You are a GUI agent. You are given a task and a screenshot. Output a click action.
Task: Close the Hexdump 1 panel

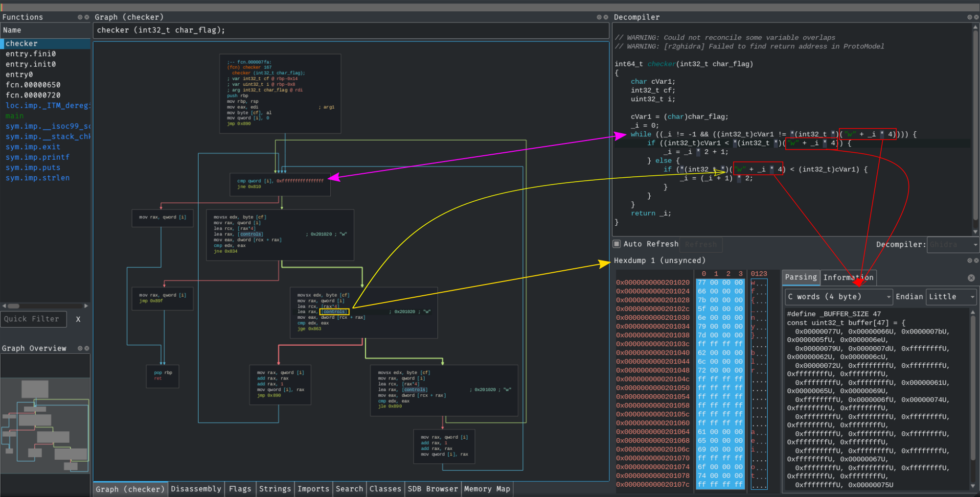tap(976, 260)
